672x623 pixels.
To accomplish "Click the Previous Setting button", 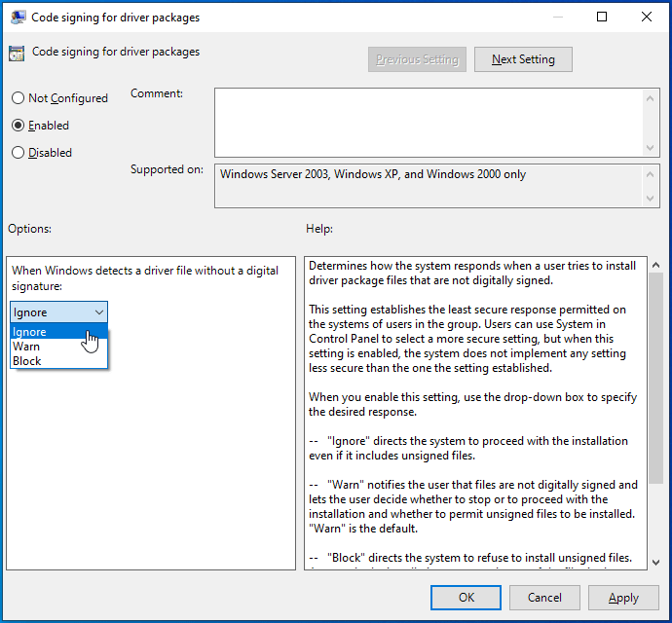I will tap(417, 59).
